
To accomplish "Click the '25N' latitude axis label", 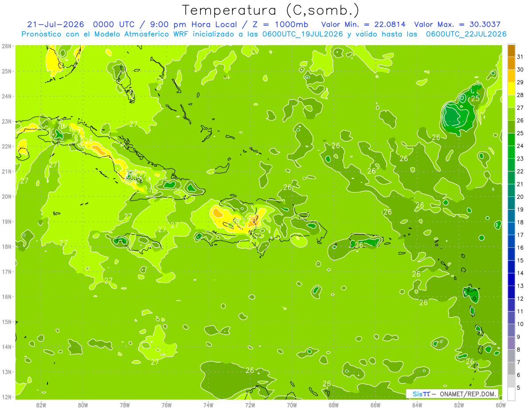I will 6,71.
